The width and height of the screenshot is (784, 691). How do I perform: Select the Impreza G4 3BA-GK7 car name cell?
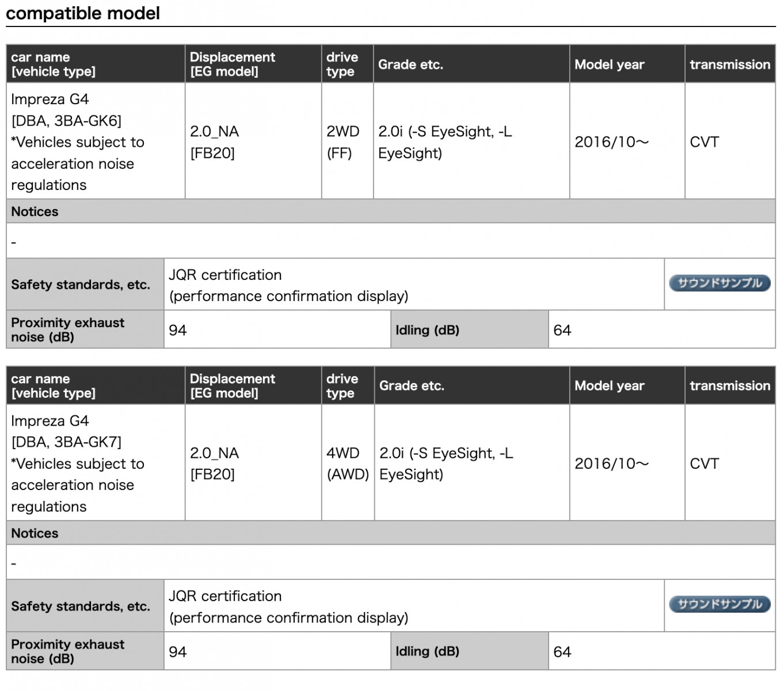(x=96, y=463)
